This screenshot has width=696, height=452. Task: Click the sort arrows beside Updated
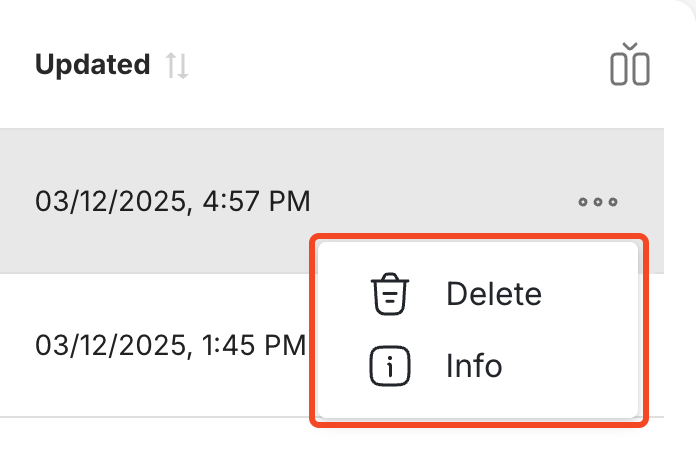[x=177, y=66]
